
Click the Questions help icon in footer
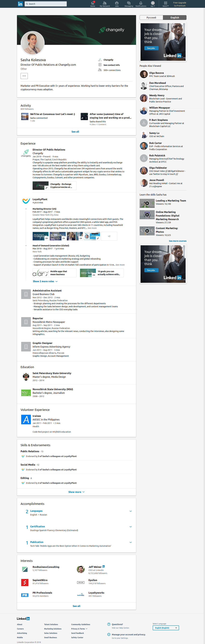[x=109, y=624]
